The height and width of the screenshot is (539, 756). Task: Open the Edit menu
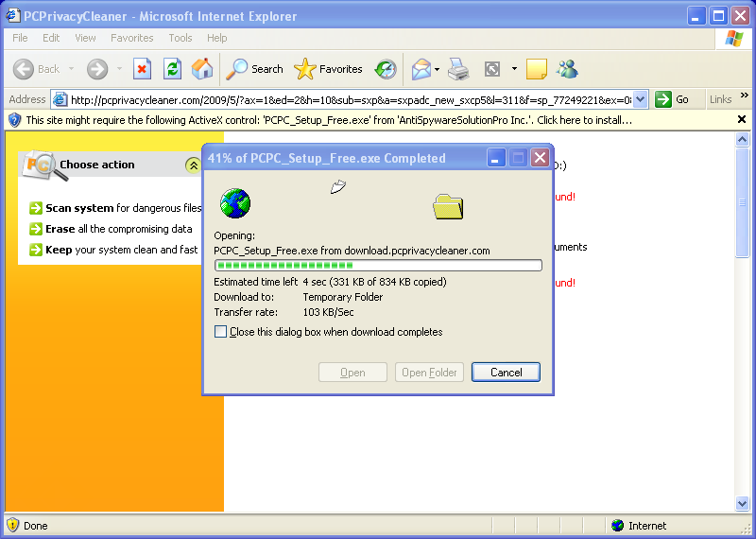point(51,38)
